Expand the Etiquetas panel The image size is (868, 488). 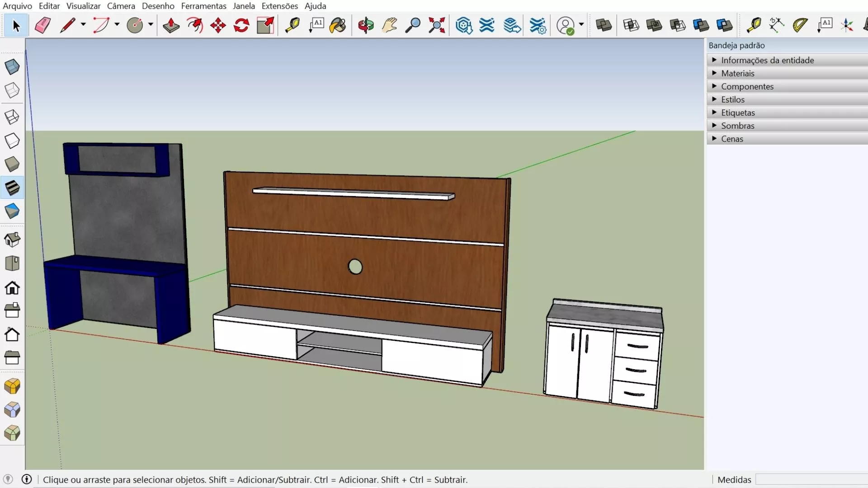pyautogui.click(x=737, y=113)
